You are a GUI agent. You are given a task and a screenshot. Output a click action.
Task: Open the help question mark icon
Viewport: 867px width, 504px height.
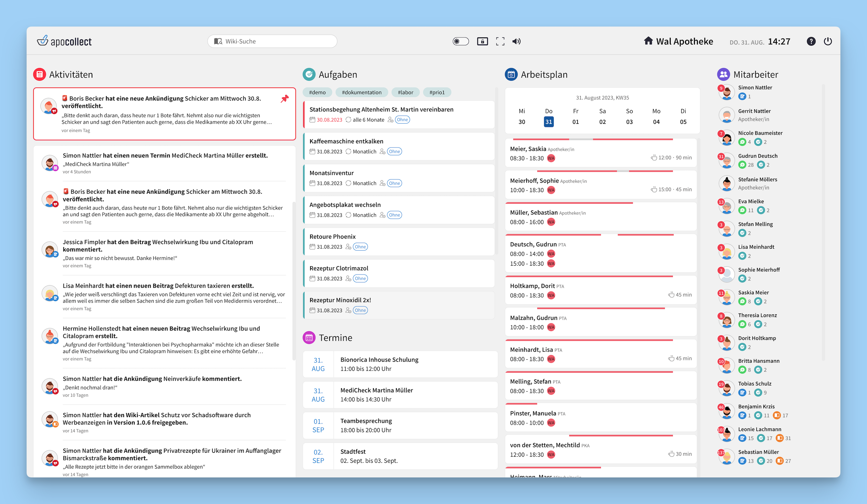tap(811, 41)
